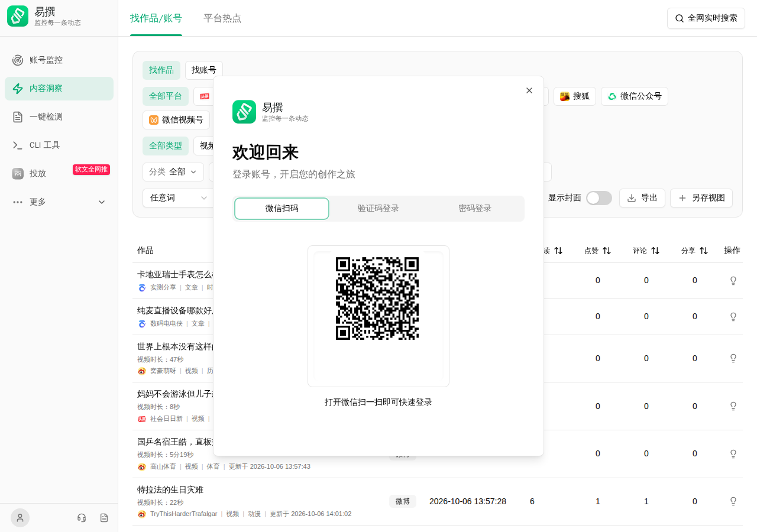Click 全网实时搜索 search button

706,18
